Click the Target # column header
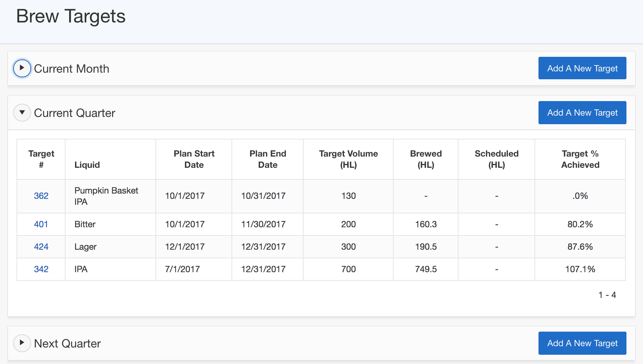This screenshot has height=364, width=643. click(x=41, y=159)
